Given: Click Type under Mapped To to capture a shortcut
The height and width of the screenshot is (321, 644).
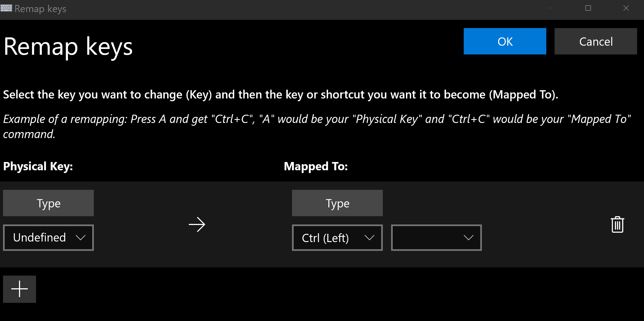Looking at the screenshot, I should tap(337, 203).
